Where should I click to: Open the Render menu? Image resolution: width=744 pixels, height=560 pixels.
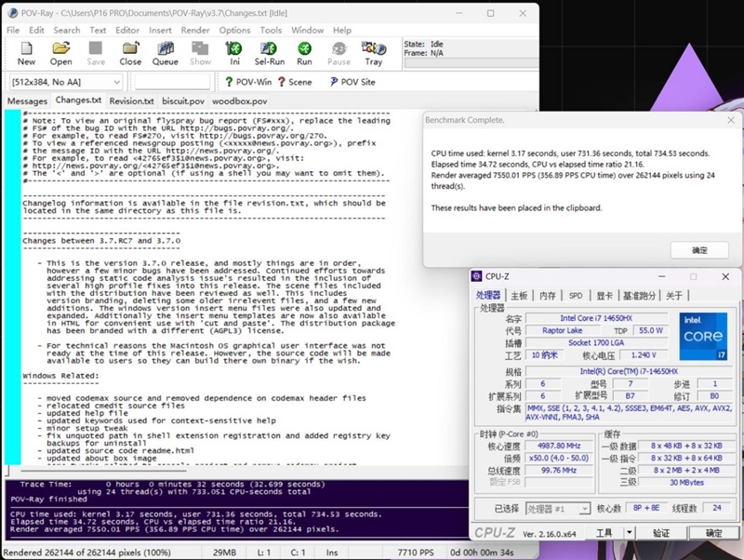194,30
